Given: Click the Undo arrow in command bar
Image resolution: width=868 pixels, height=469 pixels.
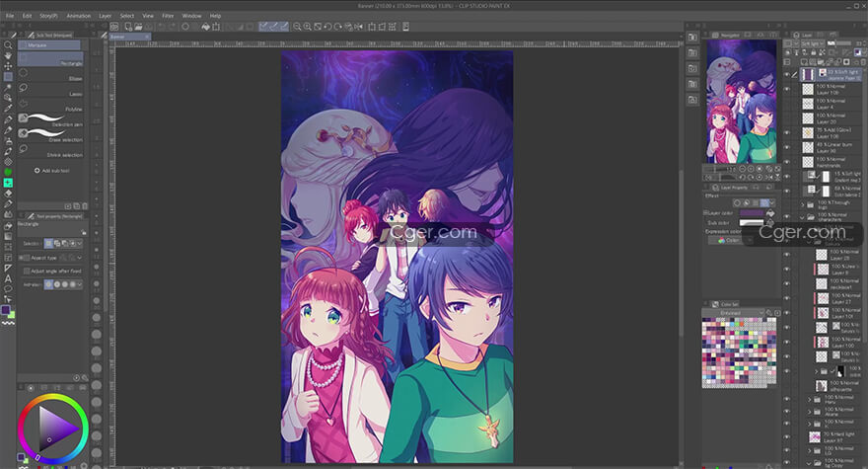Looking at the screenshot, I should point(161,27).
